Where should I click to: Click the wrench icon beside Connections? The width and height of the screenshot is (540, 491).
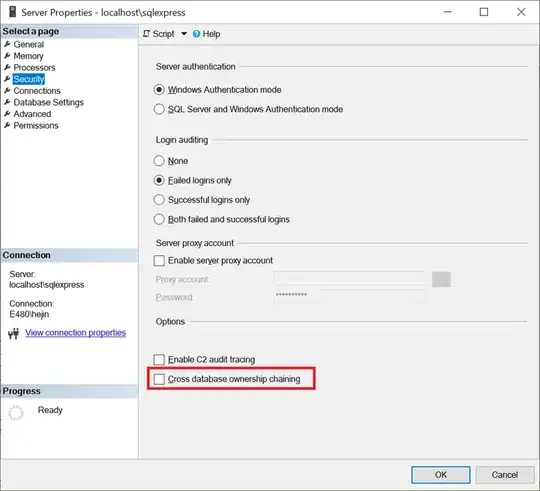click(7, 91)
